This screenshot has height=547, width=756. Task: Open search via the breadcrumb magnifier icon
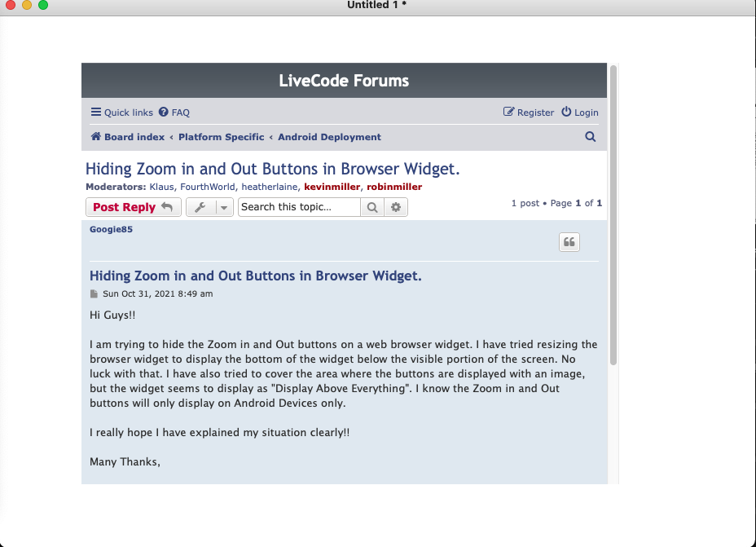coord(590,136)
